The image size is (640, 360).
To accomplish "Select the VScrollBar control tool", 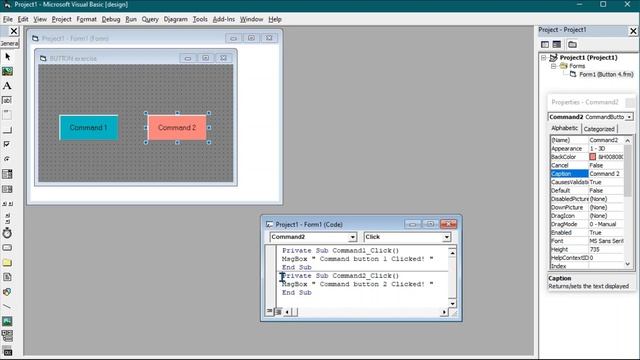I will click(x=7, y=218).
